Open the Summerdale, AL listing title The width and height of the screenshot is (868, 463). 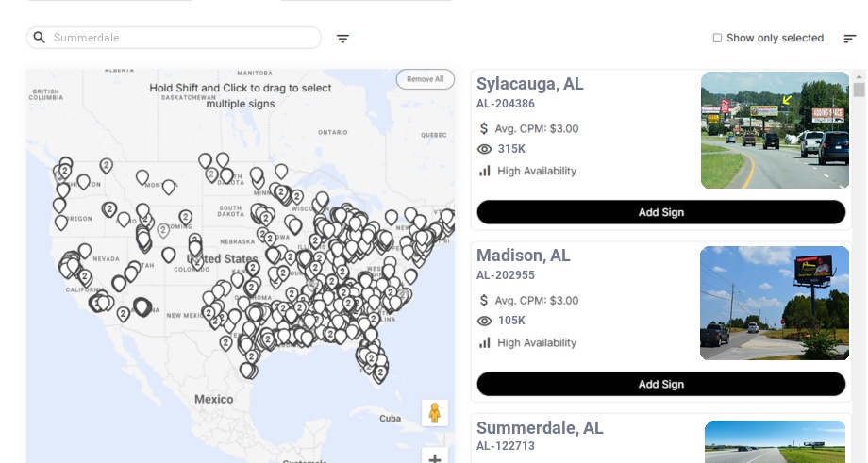540,428
